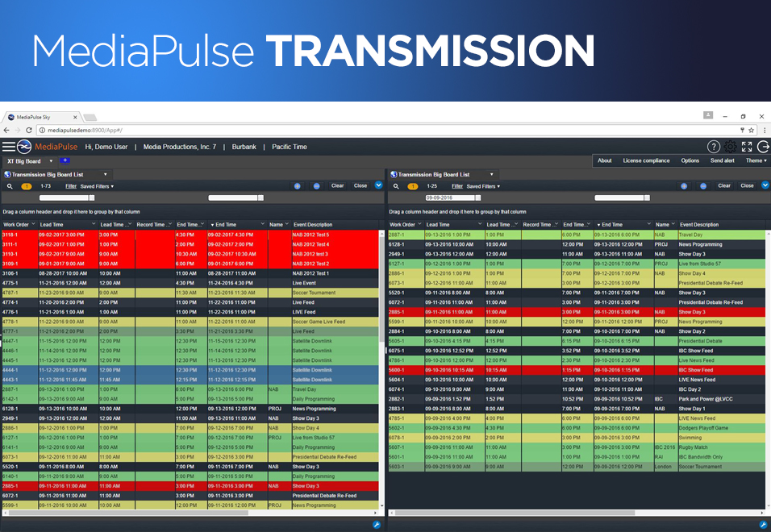Click the left panel horizontal scrollbar

pos(129,513)
